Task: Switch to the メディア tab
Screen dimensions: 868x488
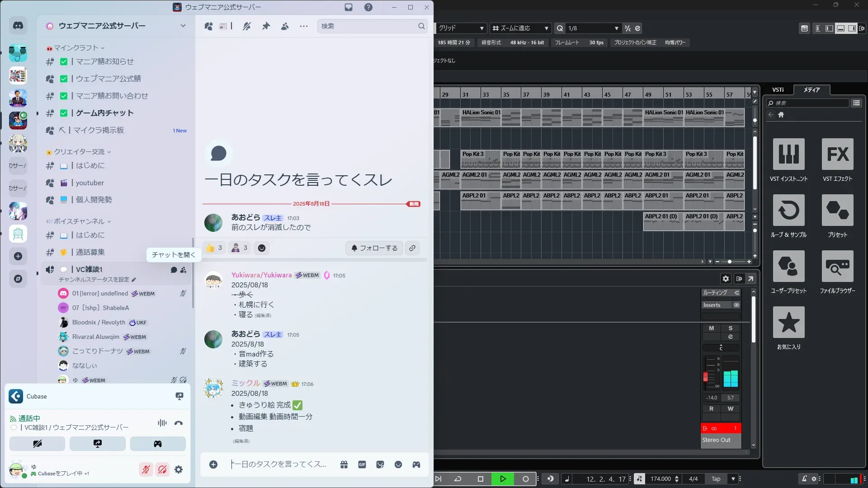Action: pyautogui.click(x=811, y=89)
